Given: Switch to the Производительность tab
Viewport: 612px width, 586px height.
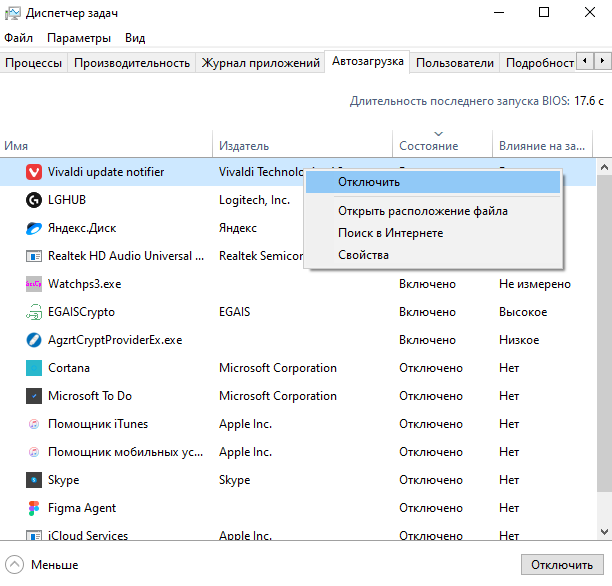Looking at the screenshot, I should [x=132, y=63].
